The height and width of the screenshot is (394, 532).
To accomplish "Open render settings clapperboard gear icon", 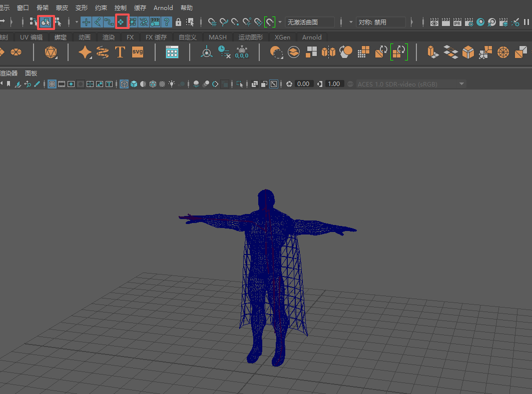I will pyautogui.click(x=469, y=22).
